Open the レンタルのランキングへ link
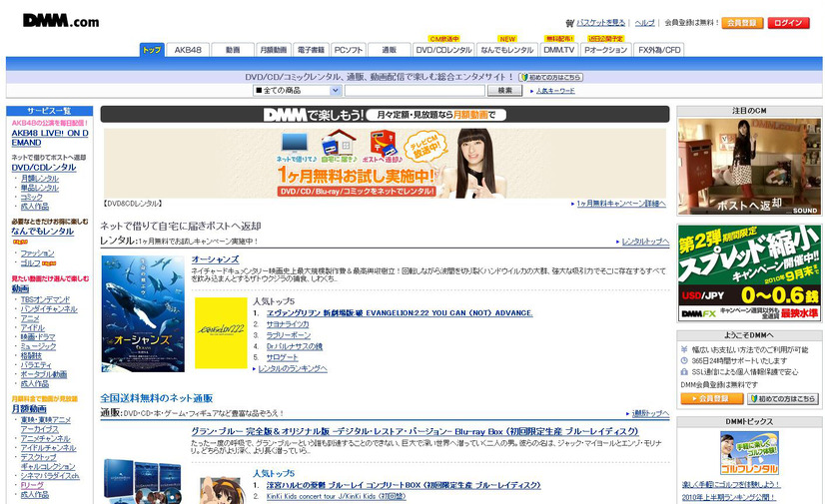The width and height of the screenshot is (825, 504). point(293,369)
